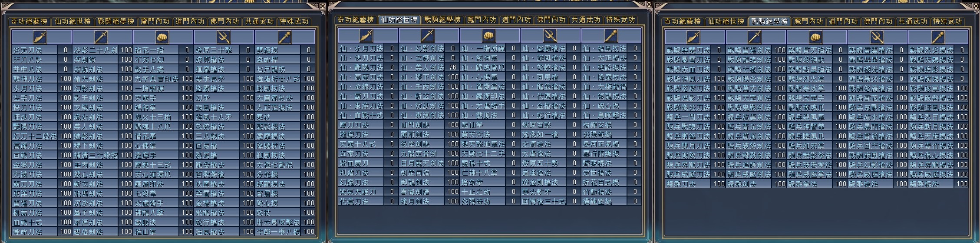Image resolution: width=980 pixels, height=243 pixels.
Task: Click the fist icon in 戰騎絕學榜 panel
Action: [816, 37]
